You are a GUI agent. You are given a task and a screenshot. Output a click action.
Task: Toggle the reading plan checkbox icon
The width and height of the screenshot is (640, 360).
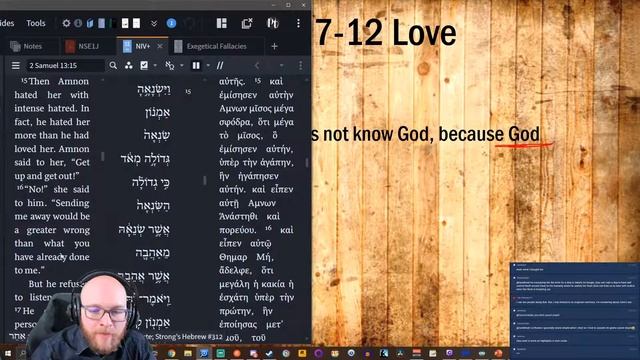[144, 65]
